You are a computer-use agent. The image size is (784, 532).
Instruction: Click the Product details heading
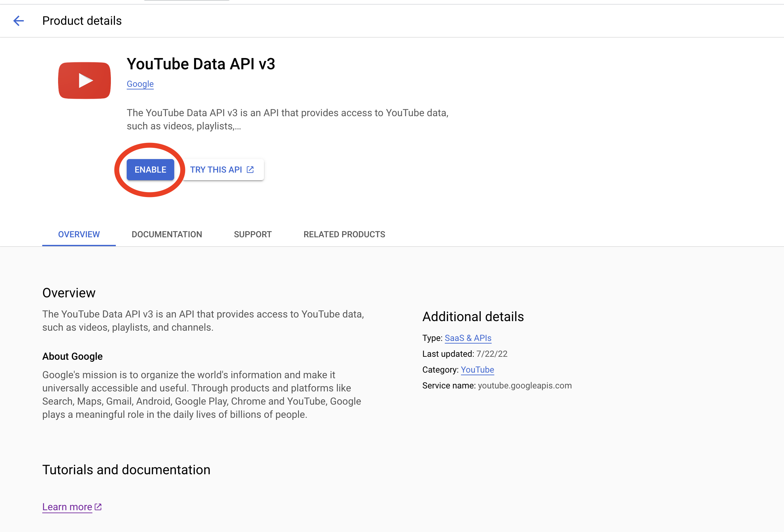(x=82, y=21)
